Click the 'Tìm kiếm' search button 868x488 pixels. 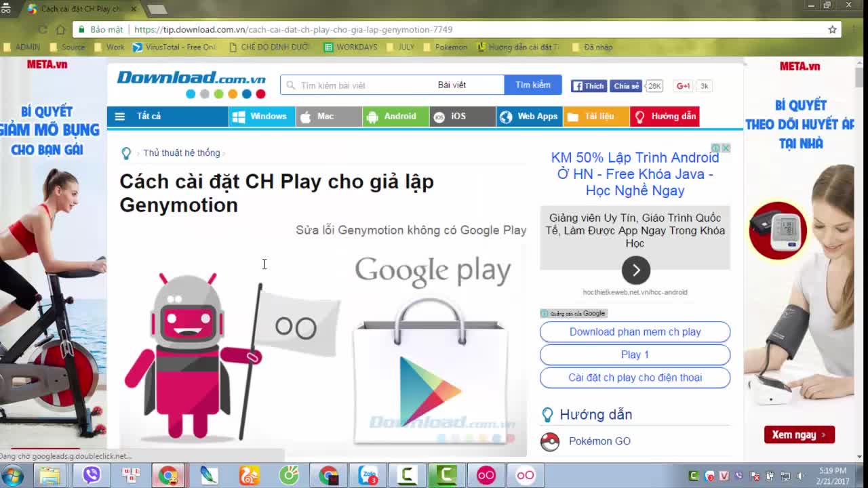(533, 85)
